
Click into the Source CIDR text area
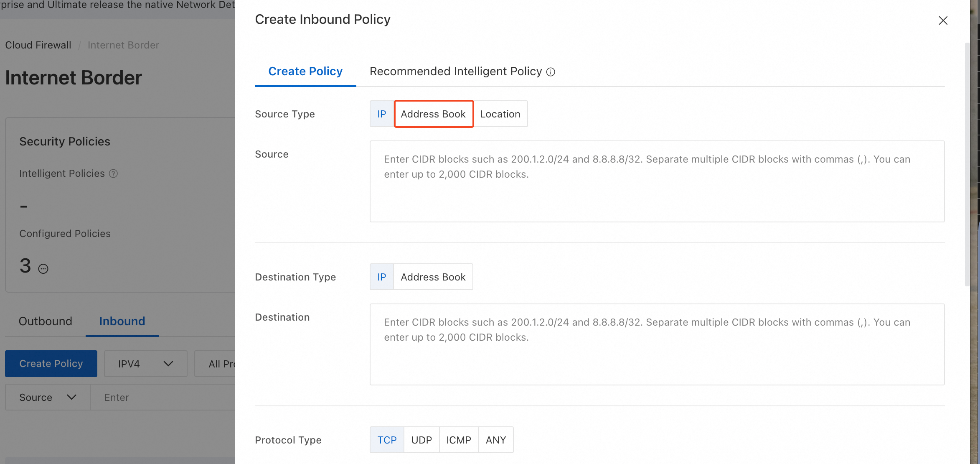(x=657, y=181)
